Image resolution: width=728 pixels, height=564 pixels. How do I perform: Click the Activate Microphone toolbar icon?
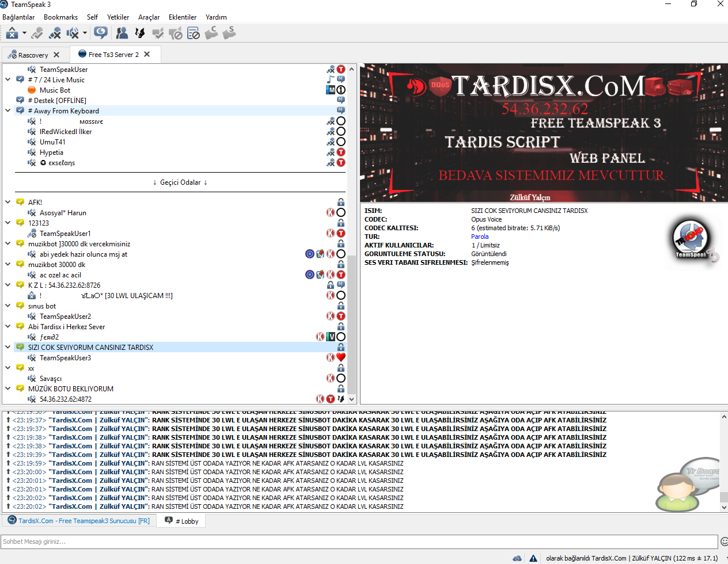pyautogui.click(x=37, y=33)
